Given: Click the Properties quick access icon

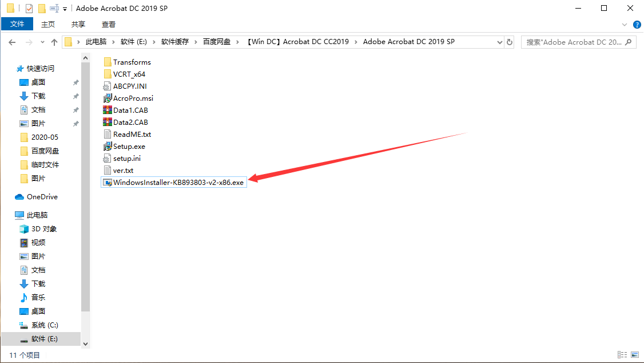Looking at the screenshot, I should [x=29, y=8].
